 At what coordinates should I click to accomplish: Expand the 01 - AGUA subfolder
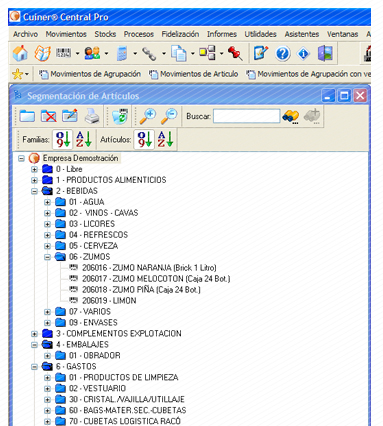pos(47,202)
